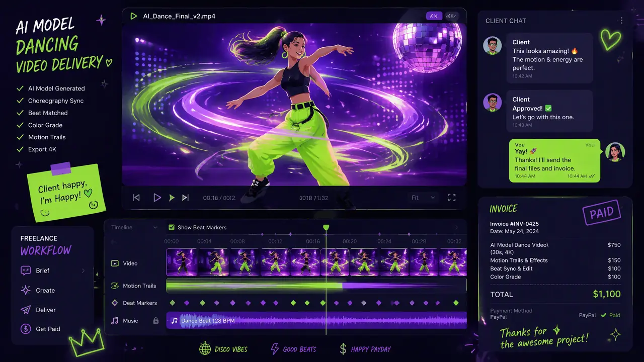Click the Video track icon

(115, 263)
